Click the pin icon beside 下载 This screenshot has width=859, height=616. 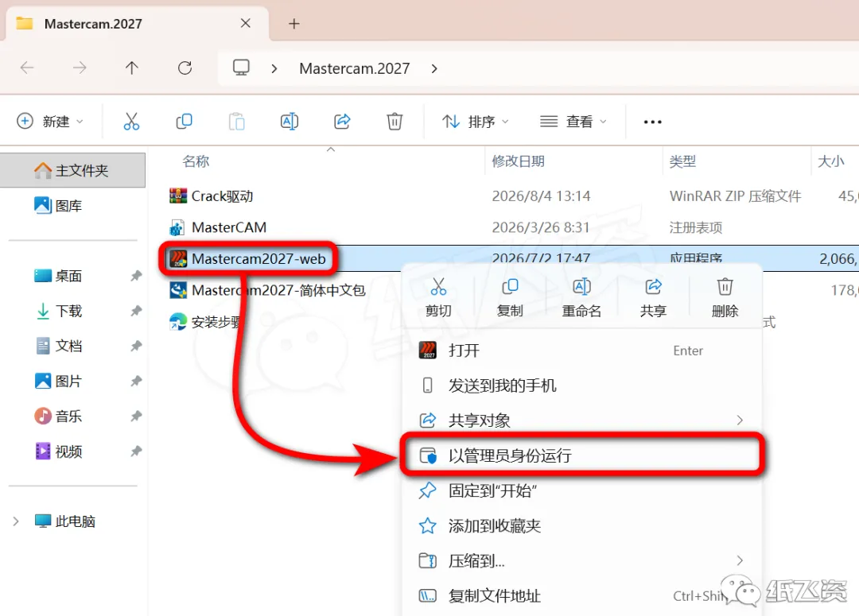(136, 311)
